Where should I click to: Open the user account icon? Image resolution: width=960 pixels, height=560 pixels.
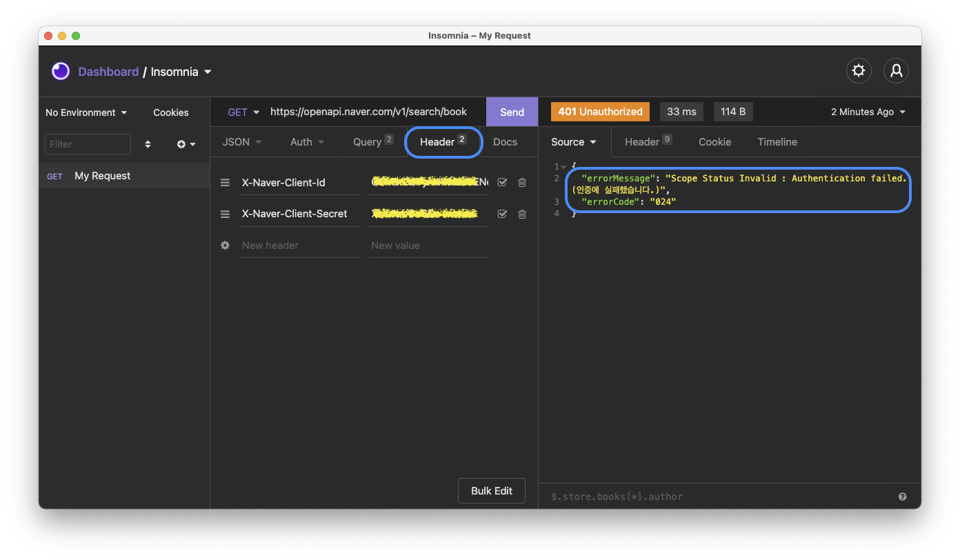coord(896,70)
